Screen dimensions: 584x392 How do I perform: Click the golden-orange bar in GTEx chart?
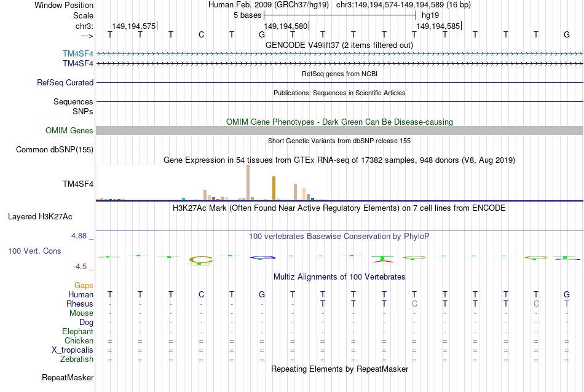pos(274,188)
